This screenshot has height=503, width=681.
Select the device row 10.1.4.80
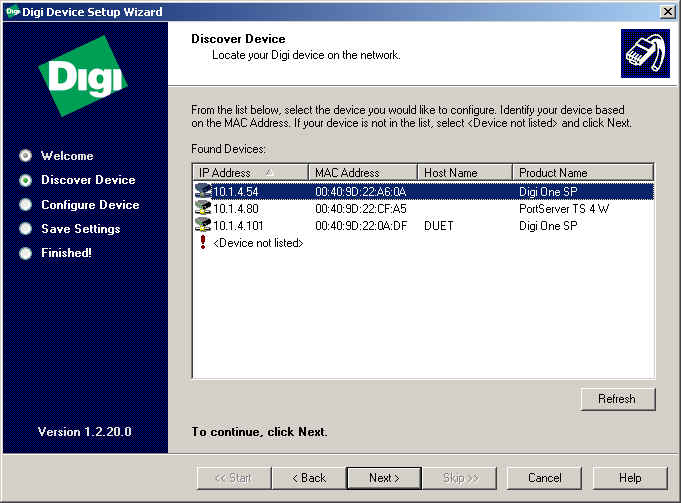(x=424, y=208)
